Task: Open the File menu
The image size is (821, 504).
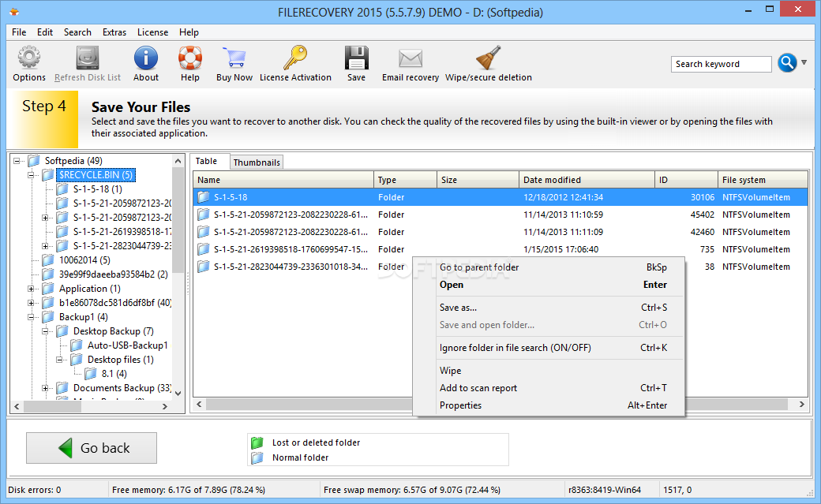Action: [19, 32]
